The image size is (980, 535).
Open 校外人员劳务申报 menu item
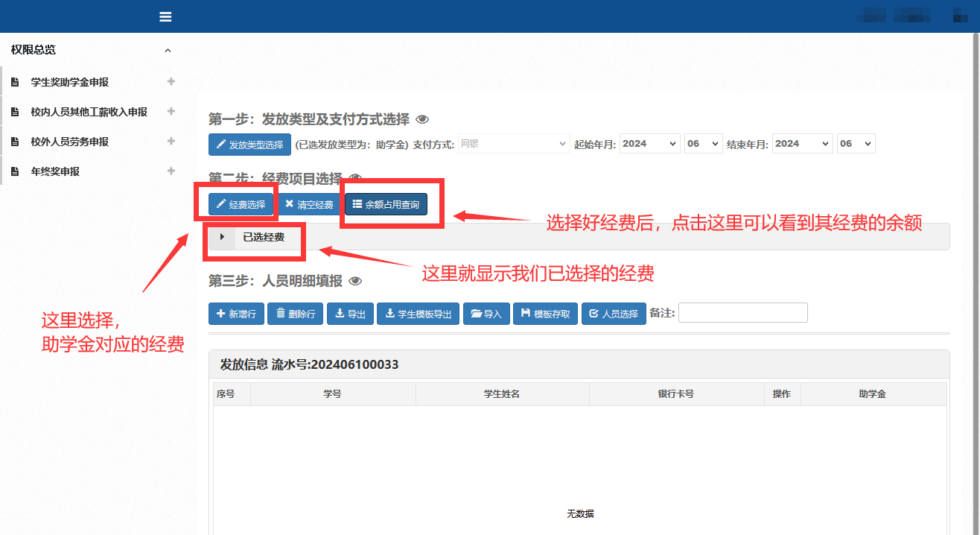[x=70, y=142]
